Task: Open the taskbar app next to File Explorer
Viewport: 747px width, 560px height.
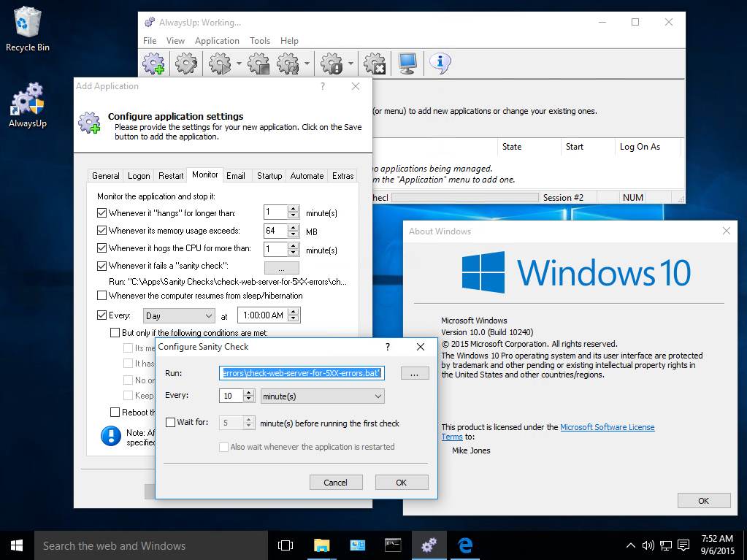Action: pos(357,545)
